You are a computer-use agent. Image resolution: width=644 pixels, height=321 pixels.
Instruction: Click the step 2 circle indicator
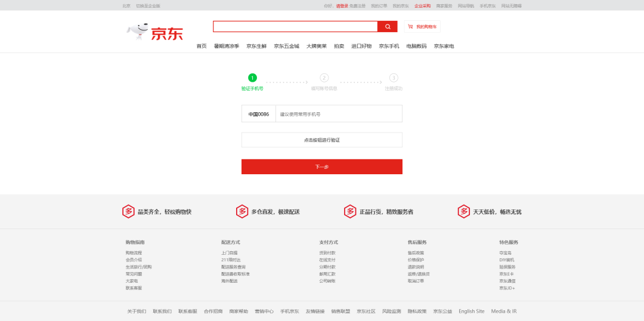[x=324, y=78]
